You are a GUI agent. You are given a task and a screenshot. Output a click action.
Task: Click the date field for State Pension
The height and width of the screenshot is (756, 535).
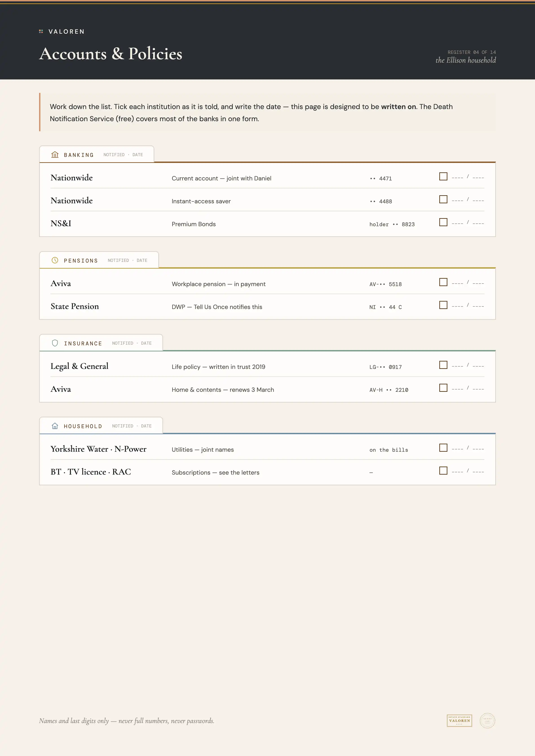click(x=468, y=306)
